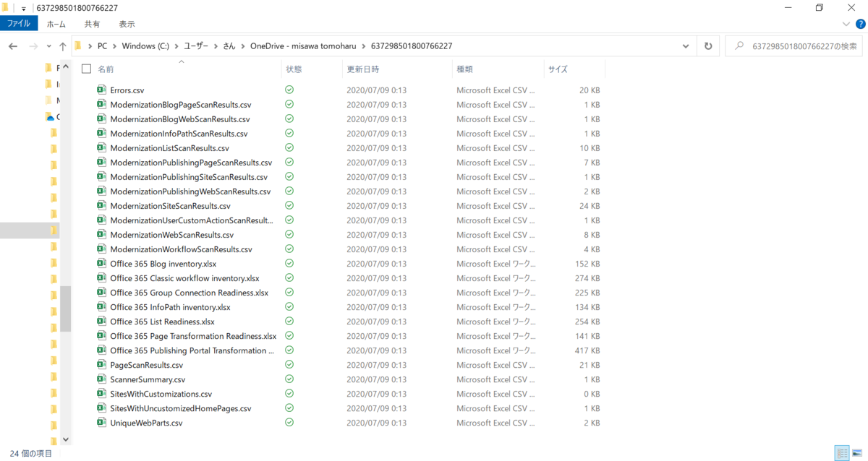Sort by 更新日時 column header
The height and width of the screenshot is (461, 868).
[362, 69]
